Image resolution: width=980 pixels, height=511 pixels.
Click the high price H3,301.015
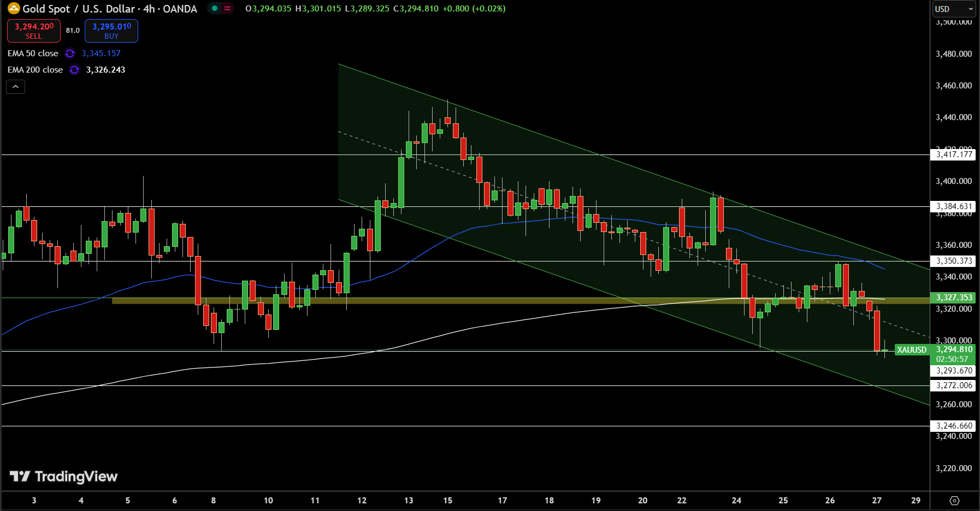318,9
